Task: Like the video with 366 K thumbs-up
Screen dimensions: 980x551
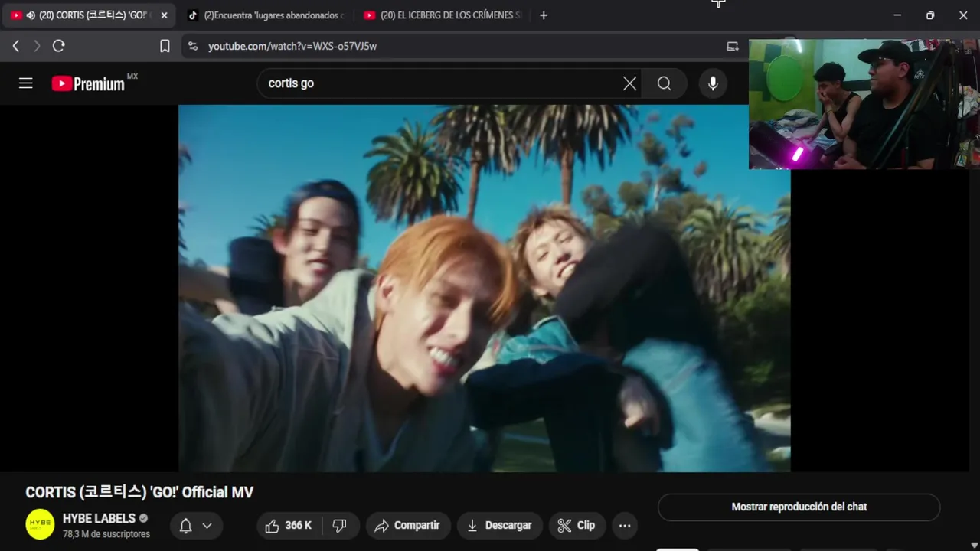Action: click(289, 526)
